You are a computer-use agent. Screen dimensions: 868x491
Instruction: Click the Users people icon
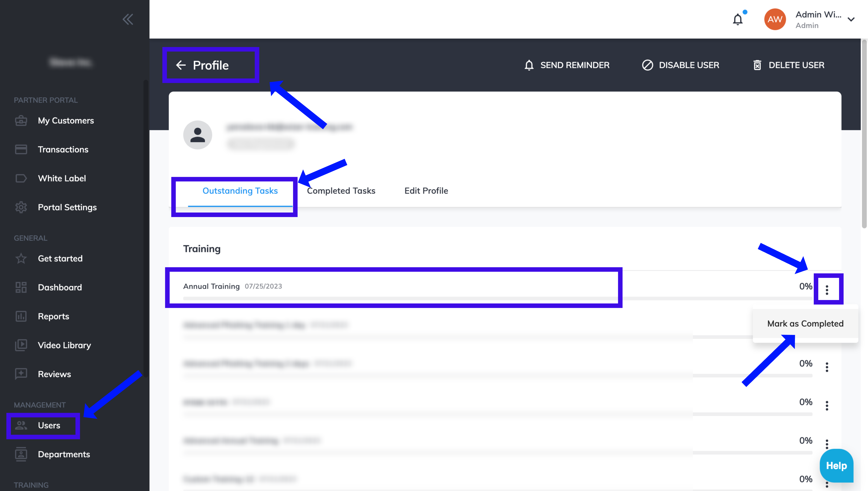click(x=21, y=425)
